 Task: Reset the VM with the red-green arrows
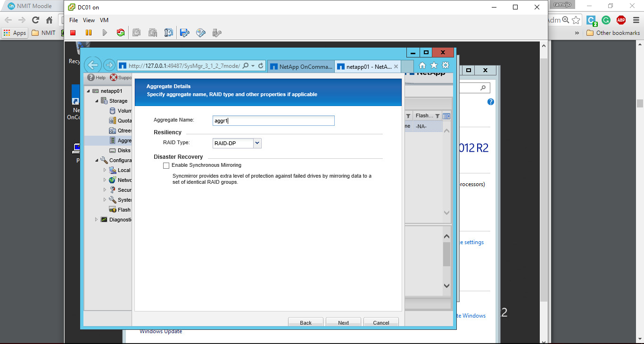click(121, 33)
